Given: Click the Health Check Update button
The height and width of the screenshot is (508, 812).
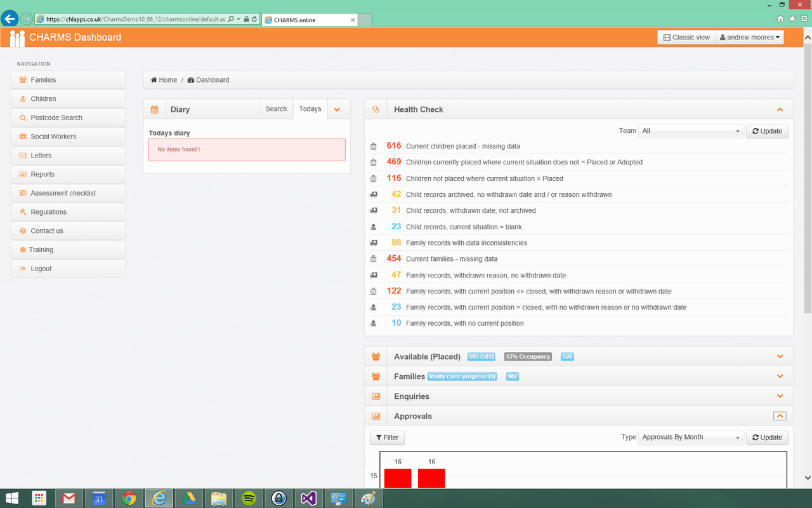Looking at the screenshot, I should click(767, 131).
